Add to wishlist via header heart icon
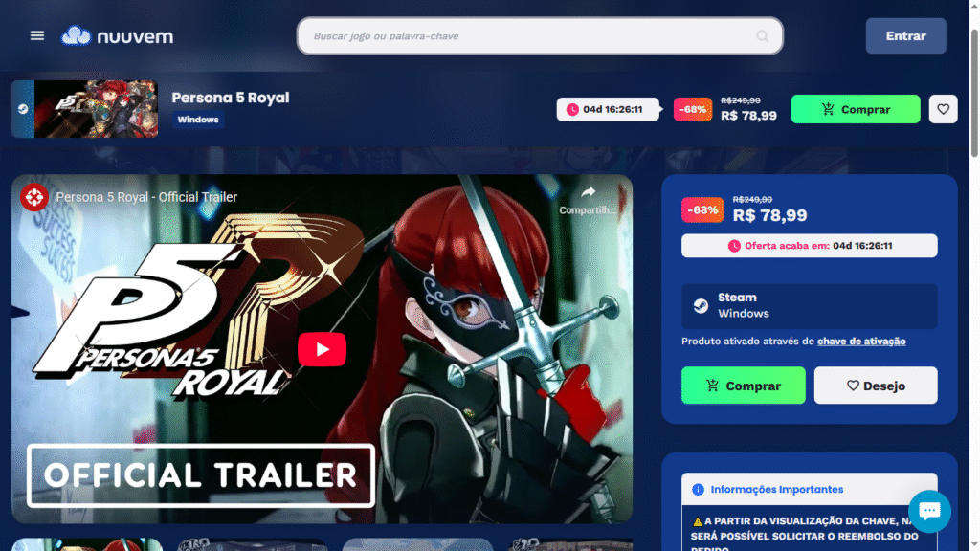 [x=943, y=109]
